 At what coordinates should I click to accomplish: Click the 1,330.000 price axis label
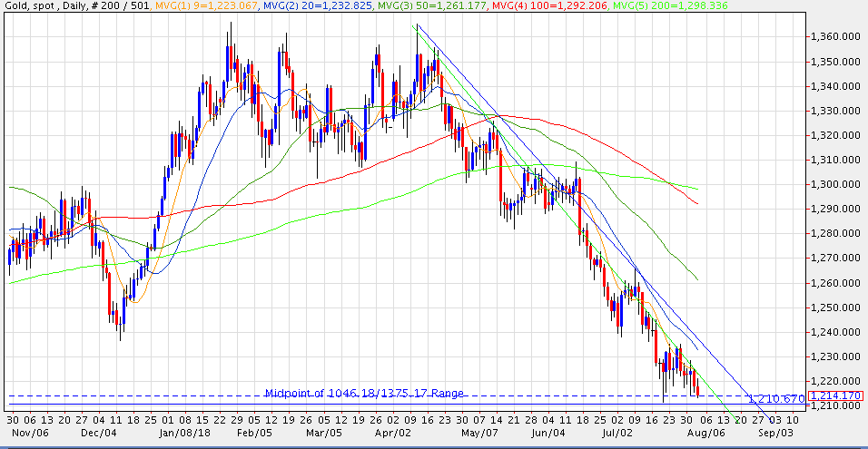(834, 111)
